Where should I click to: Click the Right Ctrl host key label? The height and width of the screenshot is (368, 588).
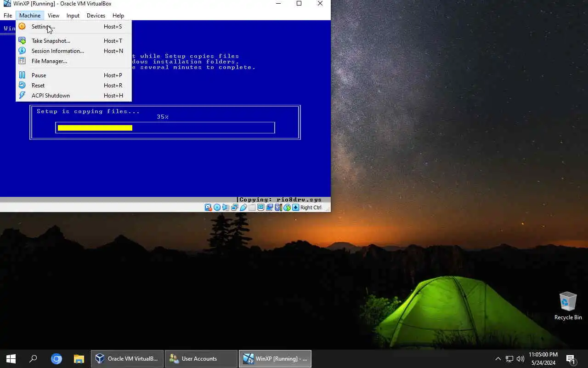(311, 207)
